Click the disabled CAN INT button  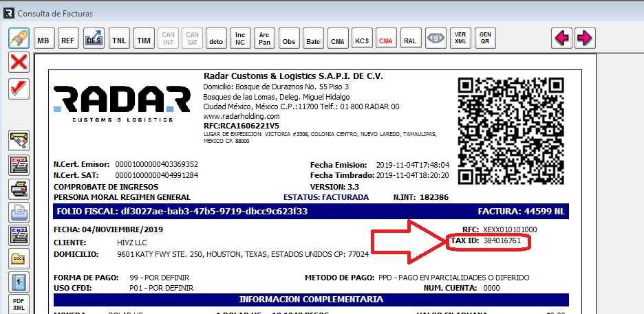pos(168,38)
